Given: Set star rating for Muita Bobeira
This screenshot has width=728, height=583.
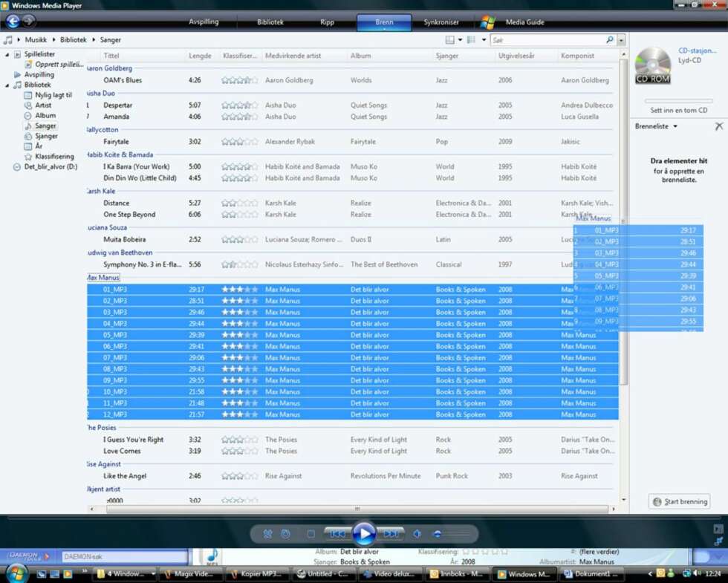Looking at the screenshot, I should click(x=239, y=239).
